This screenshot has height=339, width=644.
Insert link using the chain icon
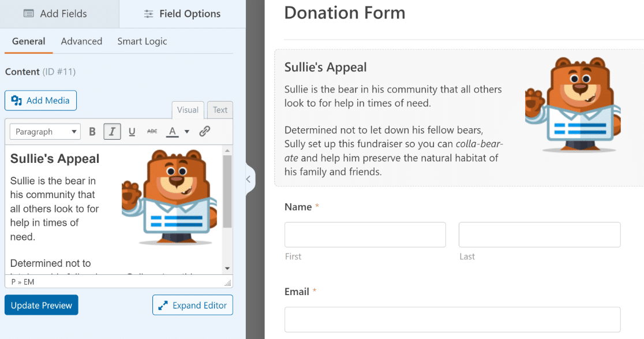204,132
